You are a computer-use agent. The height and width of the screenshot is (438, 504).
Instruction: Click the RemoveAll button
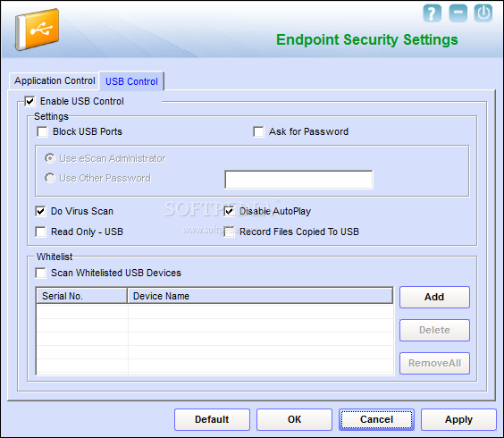(x=434, y=364)
